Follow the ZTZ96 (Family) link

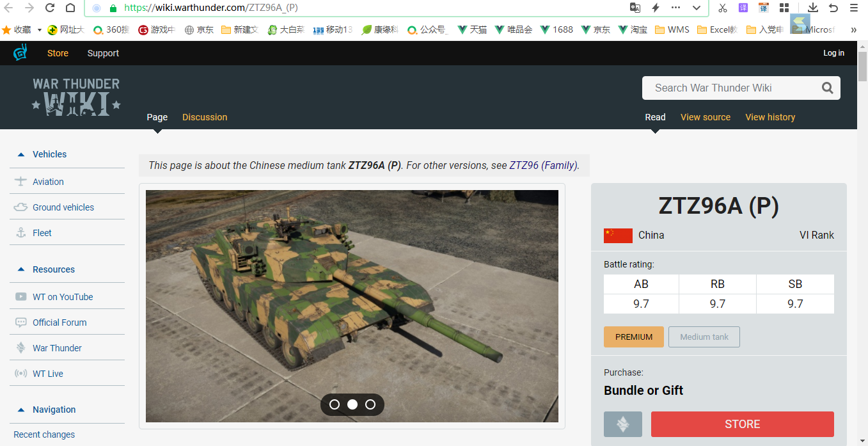click(x=543, y=165)
